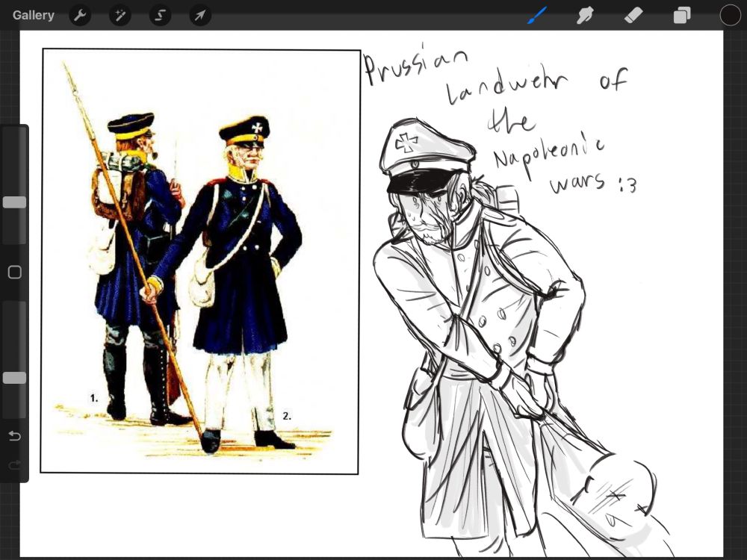The image size is (747, 560).
Task: Activate the Selection tool (S icon)
Action: [x=160, y=16]
